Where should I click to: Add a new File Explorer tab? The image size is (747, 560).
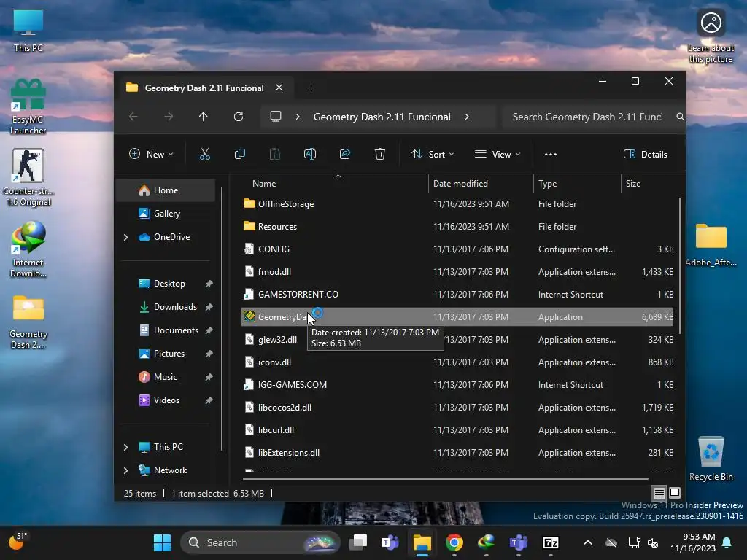[311, 88]
